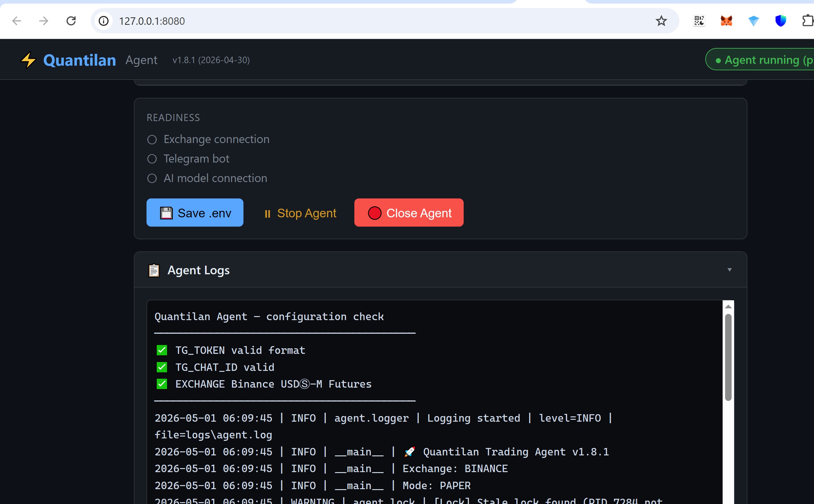Select the AI model connection readiness indicator
Image resolution: width=814 pixels, height=504 pixels.
click(152, 179)
